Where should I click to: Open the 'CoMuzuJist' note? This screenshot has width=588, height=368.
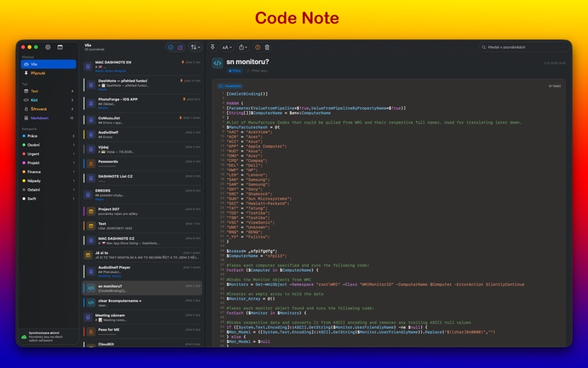(x=142, y=120)
